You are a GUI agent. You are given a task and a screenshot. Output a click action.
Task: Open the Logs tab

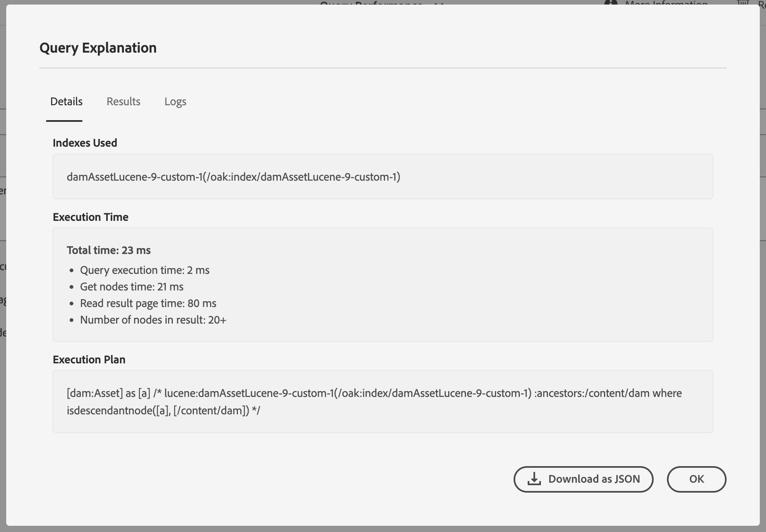point(175,102)
